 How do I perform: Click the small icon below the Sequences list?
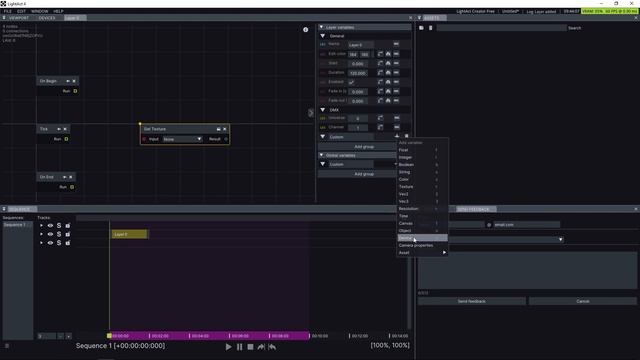7,346
